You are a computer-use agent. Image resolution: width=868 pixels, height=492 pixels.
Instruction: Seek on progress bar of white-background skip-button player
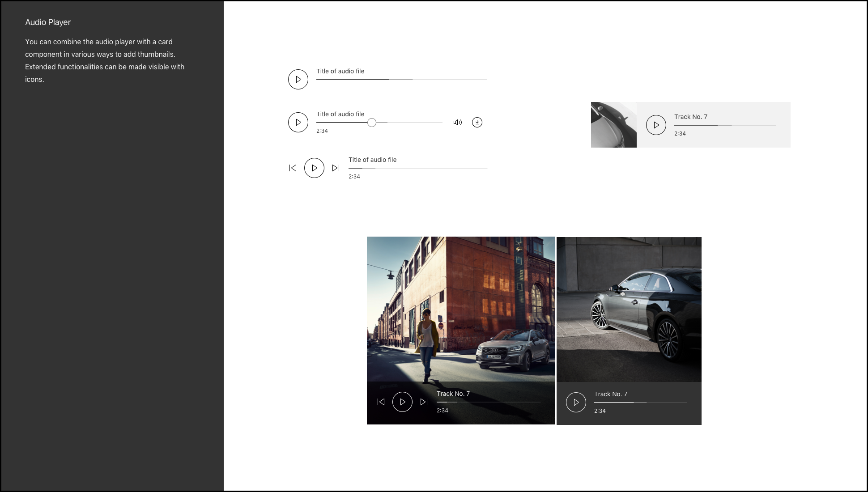(x=418, y=168)
